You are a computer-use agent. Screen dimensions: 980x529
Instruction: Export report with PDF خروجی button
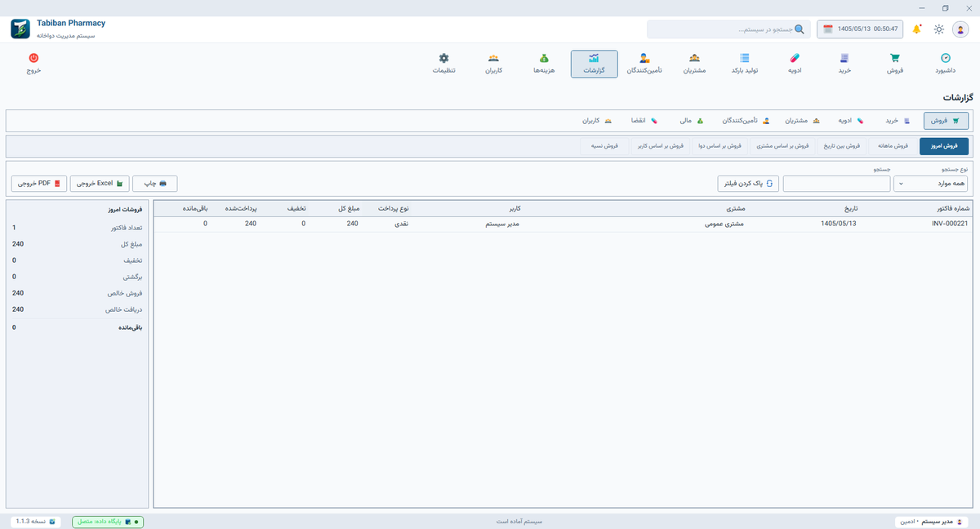(38, 184)
